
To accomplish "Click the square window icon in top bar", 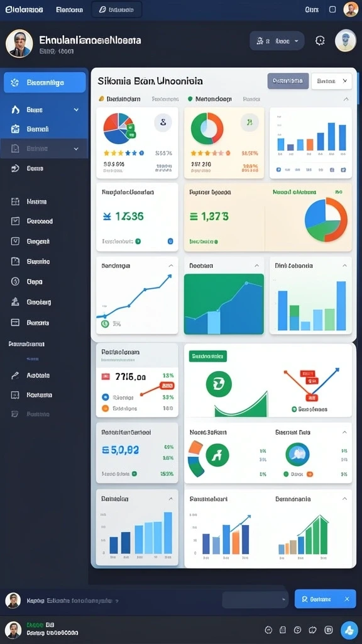I will (x=332, y=9).
